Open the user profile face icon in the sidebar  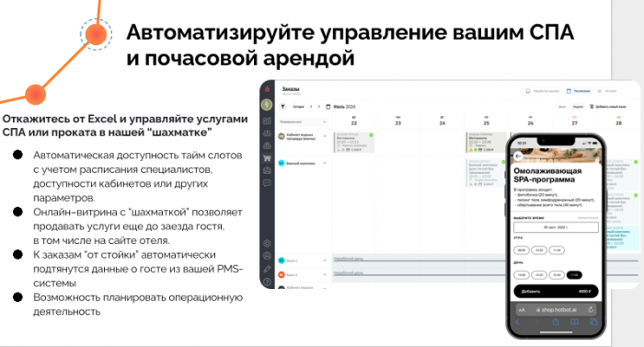tap(267, 256)
